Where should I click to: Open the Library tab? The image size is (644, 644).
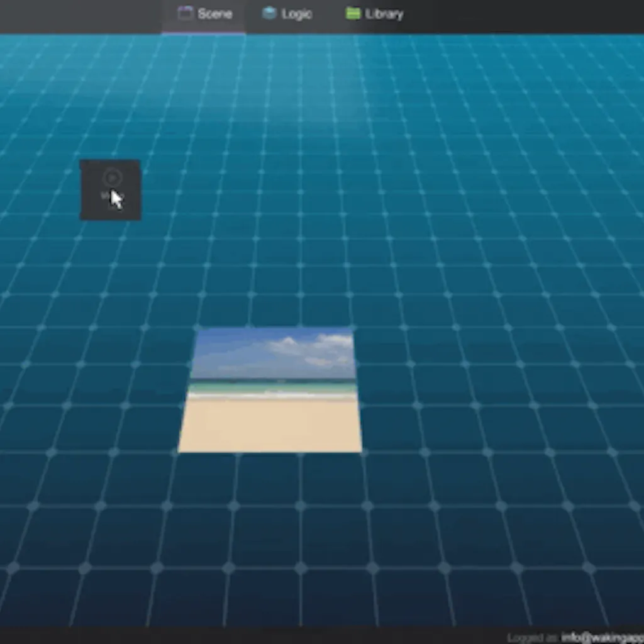tap(375, 14)
